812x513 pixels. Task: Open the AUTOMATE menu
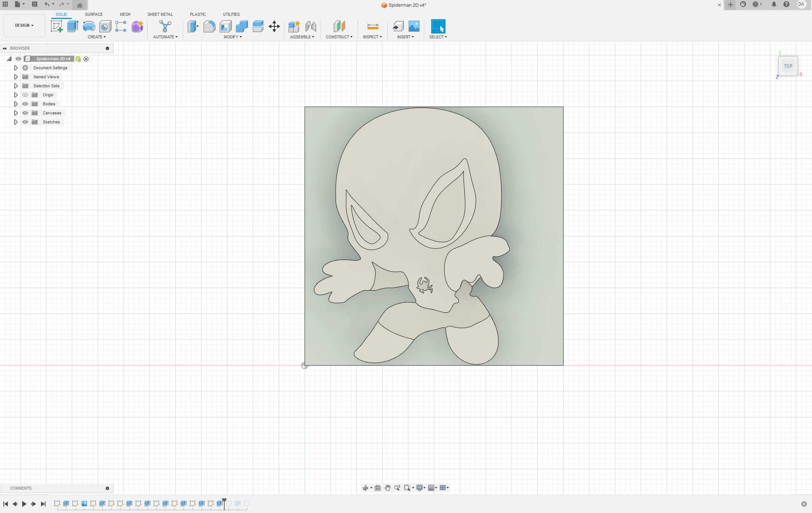tap(165, 37)
